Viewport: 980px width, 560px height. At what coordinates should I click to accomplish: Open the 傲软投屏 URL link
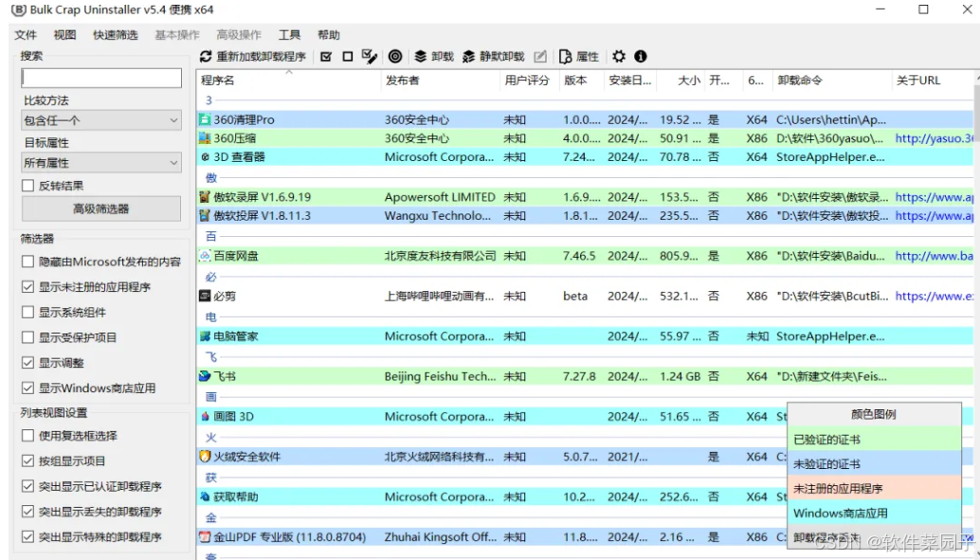(x=934, y=216)
